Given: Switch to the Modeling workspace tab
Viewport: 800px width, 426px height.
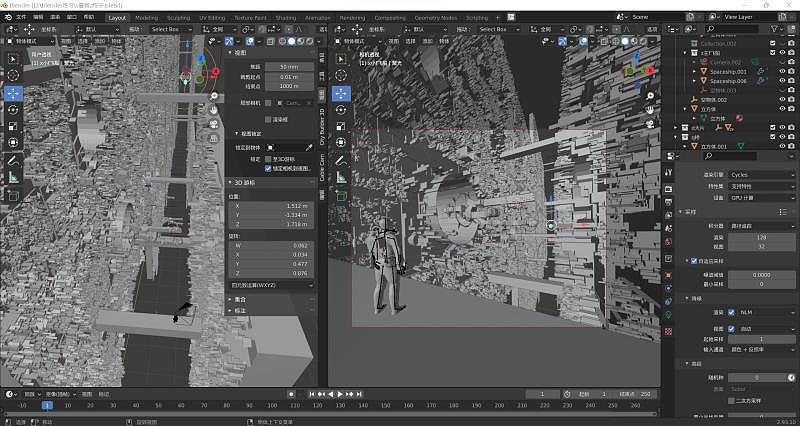Looking at the screenshot, I should click(146, 17).
